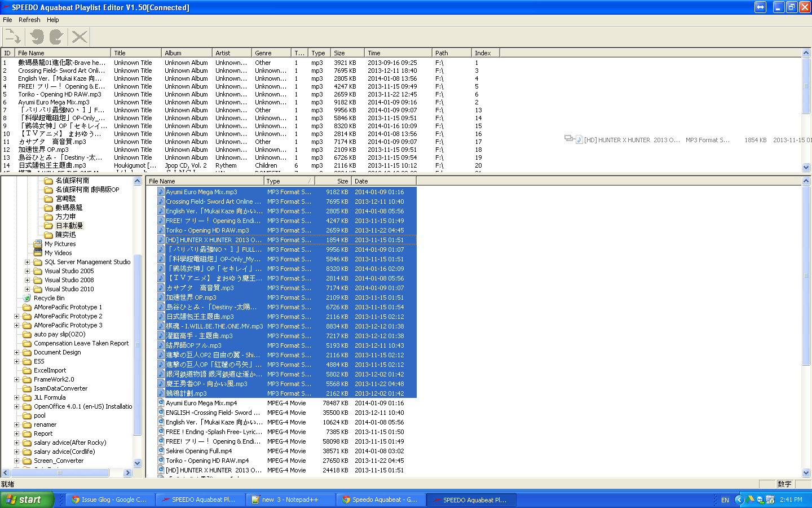This screenshot has width=812, height=508.
Task: Click the 日本動漫 folder icon
Action: coord(48,226)
